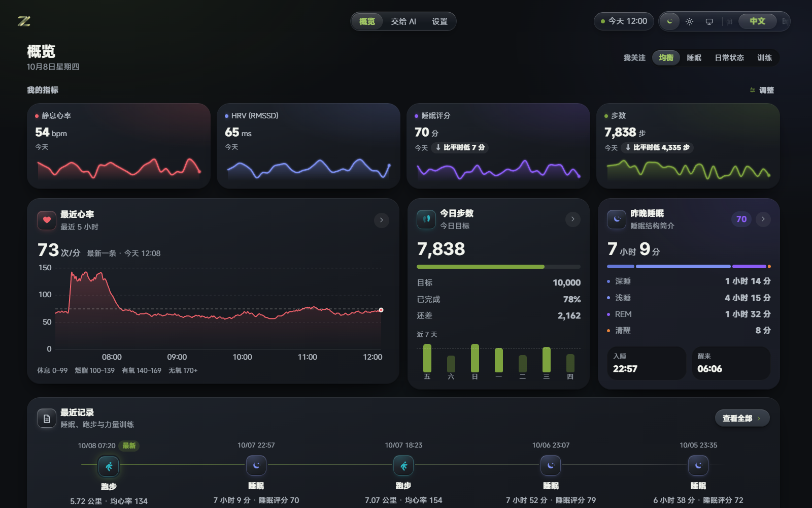The image size is (812, 508).
Task: Click the heart icon in 最近心率
Action: pyautogui.click(x=47, y=220)
